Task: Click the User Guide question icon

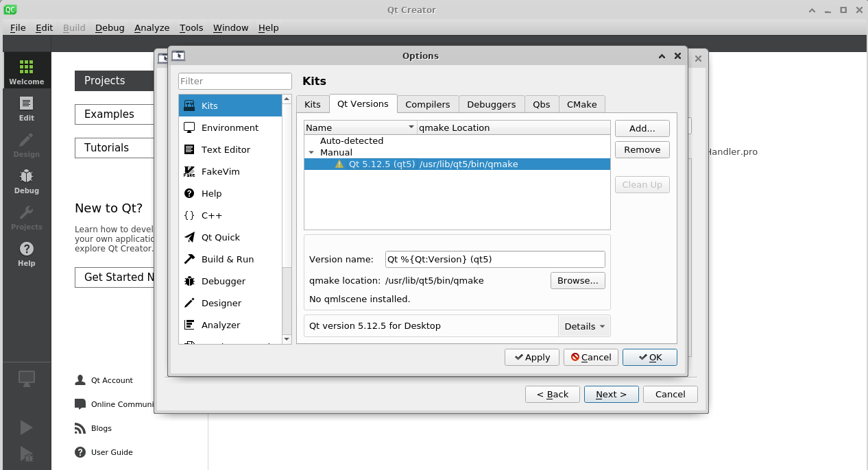Action: (80, 452)
